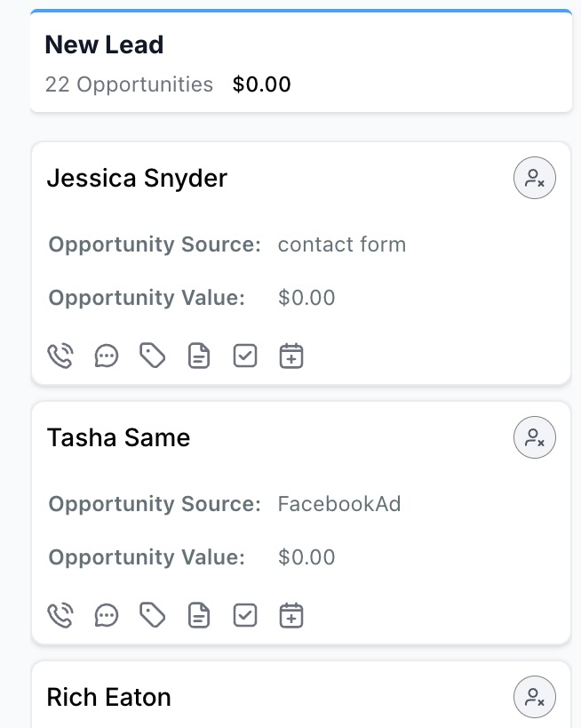Click unassigned user icon on Tasha Same card

click(x=535, y=437)
